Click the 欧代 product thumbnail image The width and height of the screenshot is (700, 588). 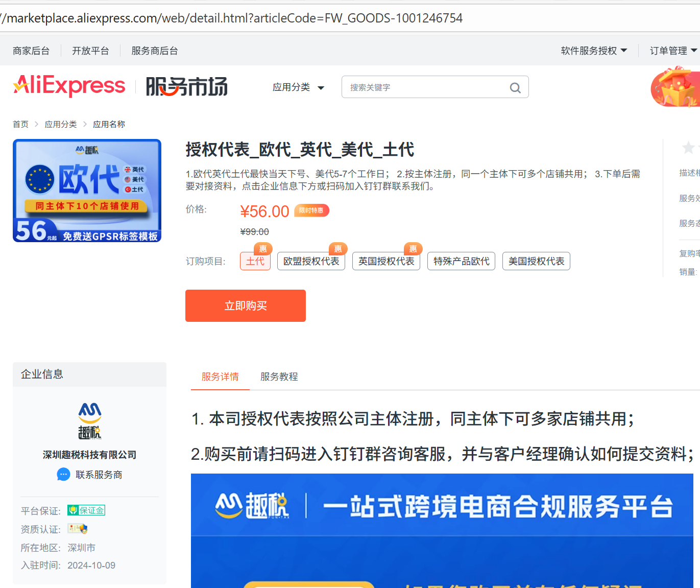[87, 191]
